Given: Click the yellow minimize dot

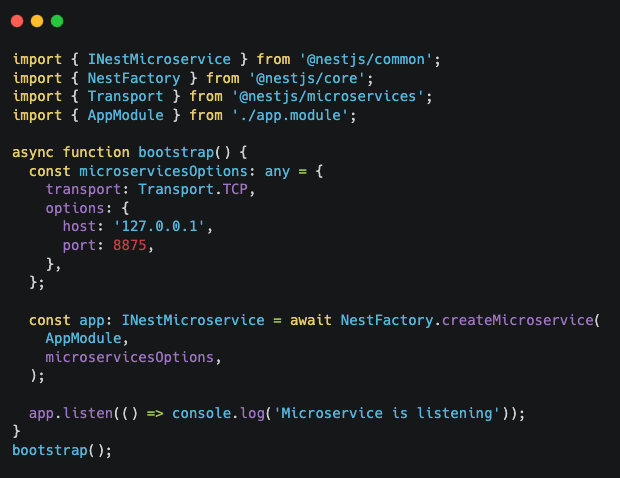Looking at the screenshot, I should 37,21.
